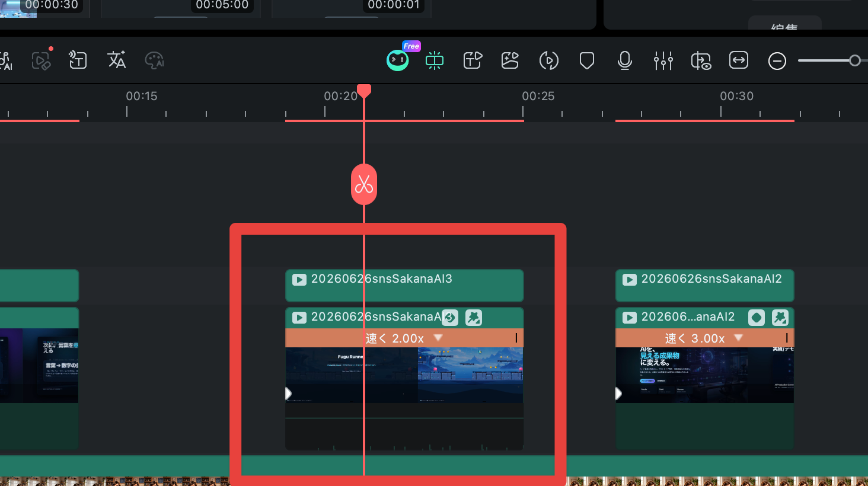This screenshot has width=868, height=486.
Task: Click the left-edge trim handle of the SakanaAI3 video clip
Action: click(288, 393)
